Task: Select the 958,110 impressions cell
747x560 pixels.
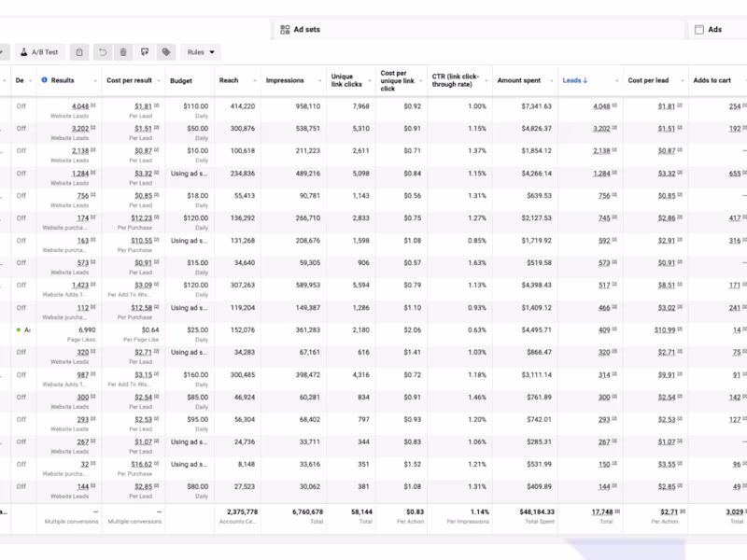Action: (308, 106)
